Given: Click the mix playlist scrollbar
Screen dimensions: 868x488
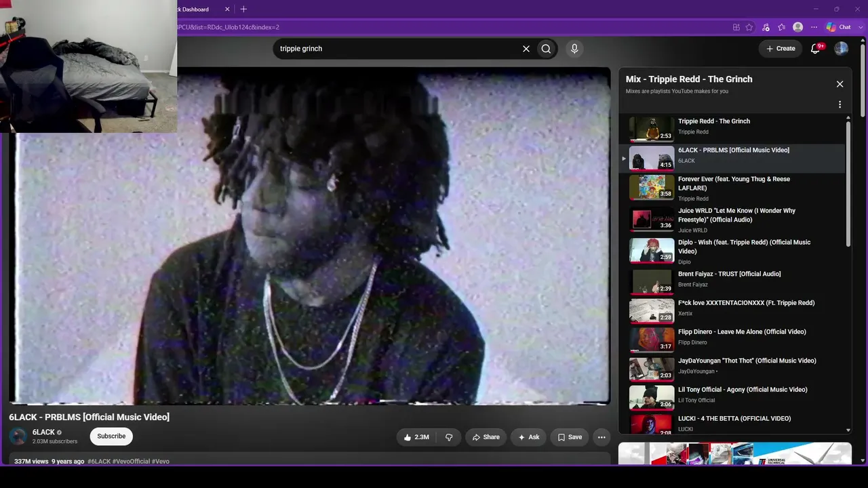Looking at the screenshot, I should point(848,183).
